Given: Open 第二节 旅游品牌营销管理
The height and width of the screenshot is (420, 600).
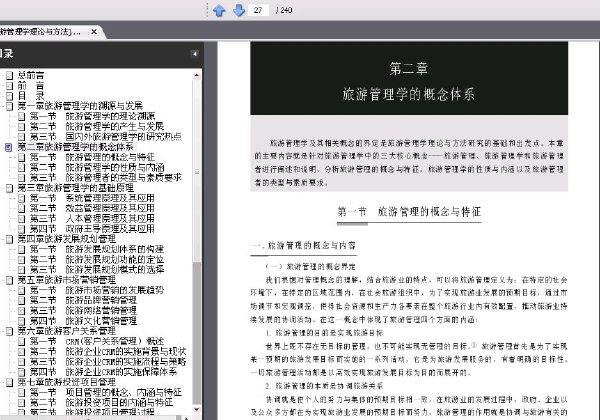Looking at the screenshot, I should point(83,301).
